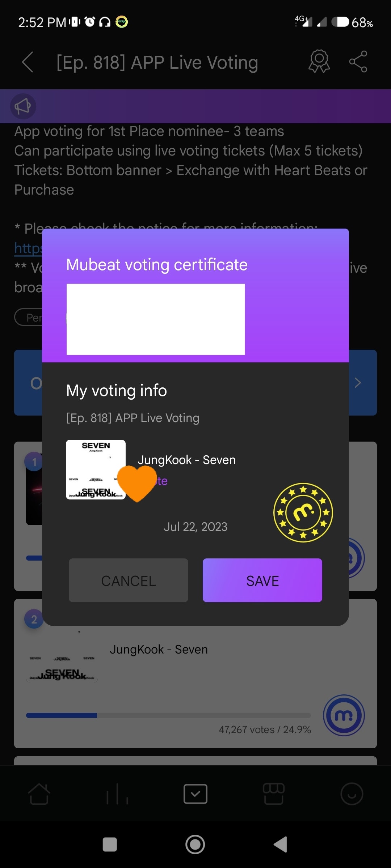Select the voting checkbox tab icon
The image size is (391, 868).
[x=195, y=794]
